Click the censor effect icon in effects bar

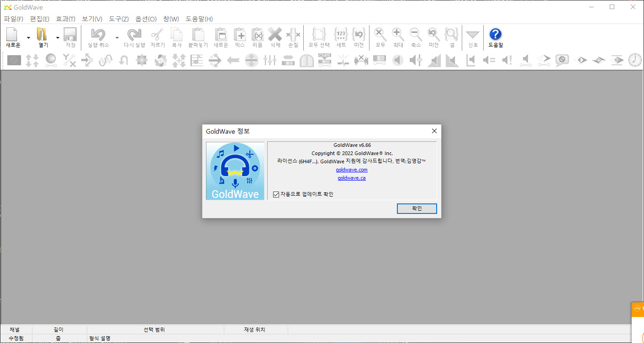tap(14, 60)
